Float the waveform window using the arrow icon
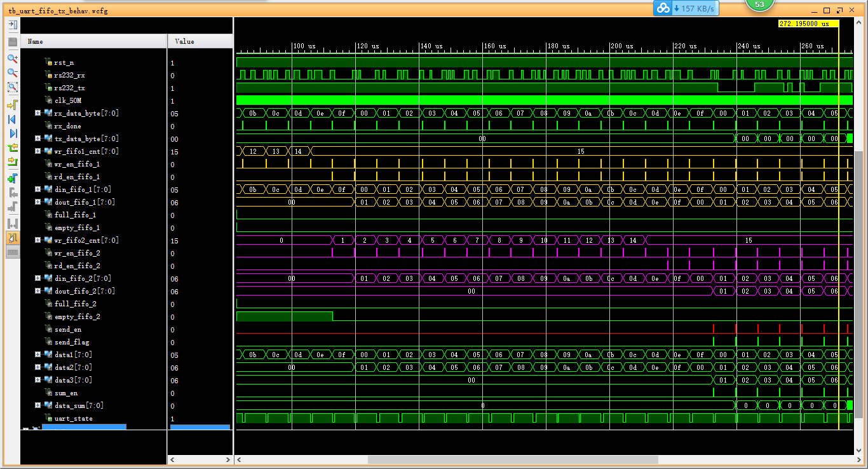Screen dimensions: 868x469 point(840,11)
